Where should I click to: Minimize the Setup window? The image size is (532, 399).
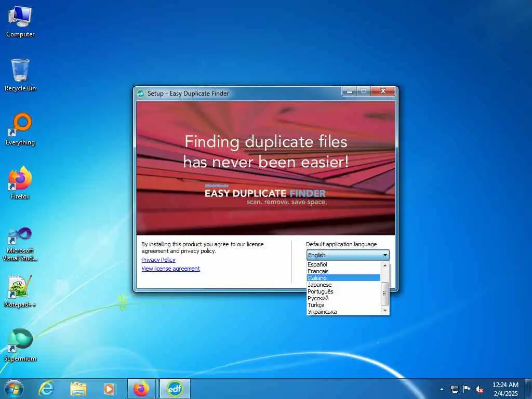click(x=350, y=91)
